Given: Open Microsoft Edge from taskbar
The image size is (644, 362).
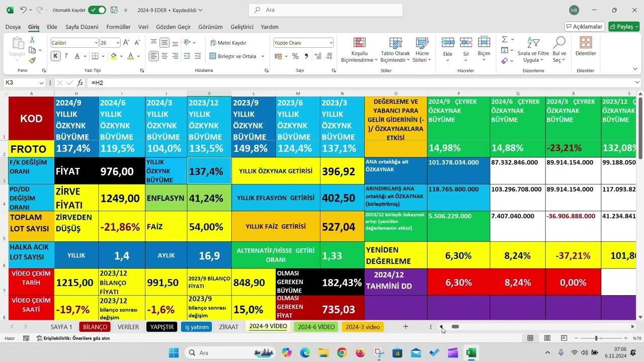Looking at the screenshot, I should pos(305,353).
